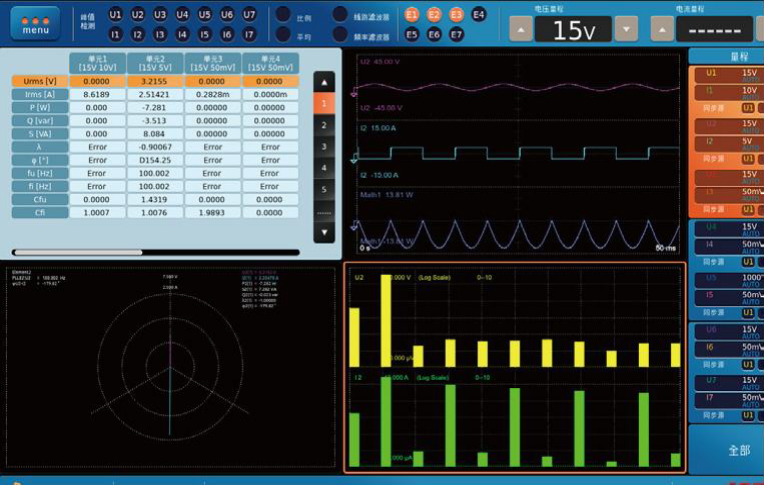Select element E1
765x485 pixels.
[x=412, y=15]
